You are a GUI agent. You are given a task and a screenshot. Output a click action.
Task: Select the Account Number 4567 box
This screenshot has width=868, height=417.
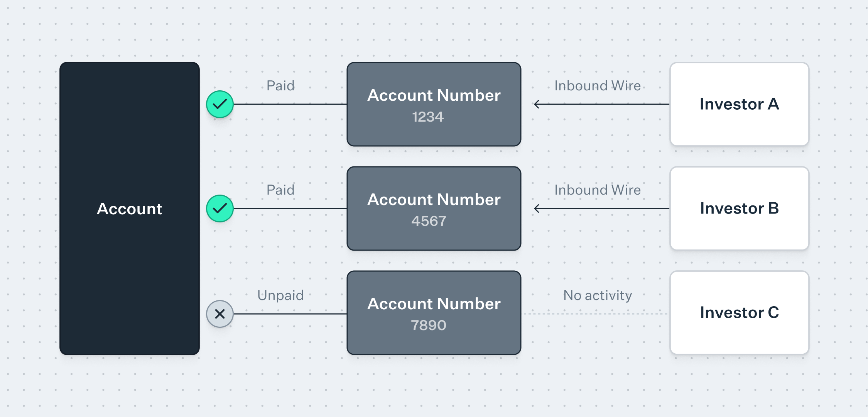(434, 208)
